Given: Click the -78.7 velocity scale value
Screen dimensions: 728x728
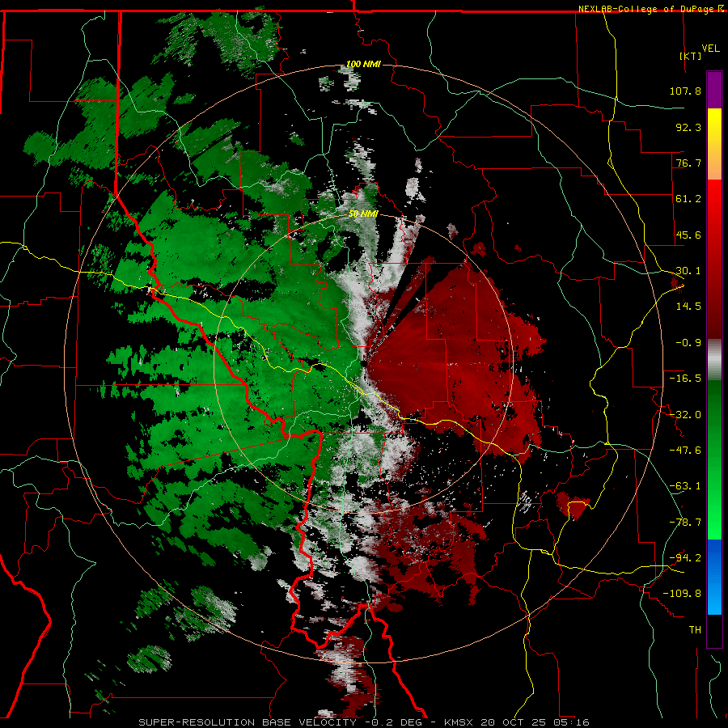Looking at the screenshot, I should [685, 523].
